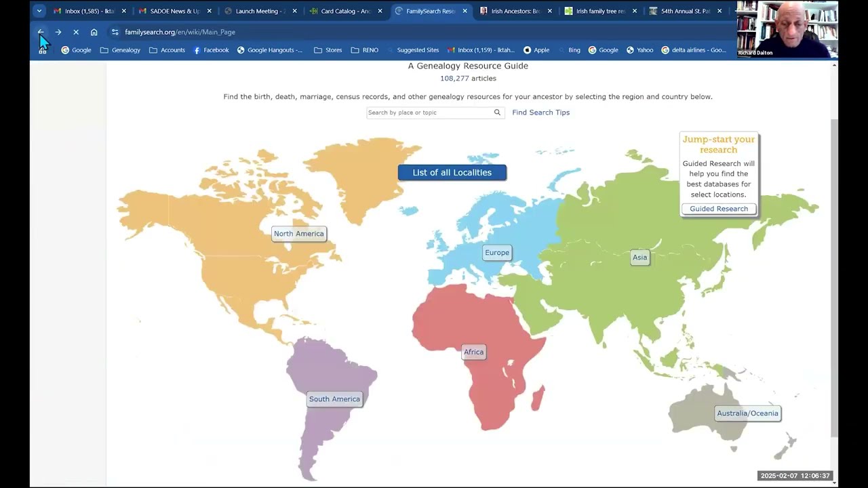The width and height of the screenshot is (868, 488).
Task: View site information icon in address bar
Action: coord(115,32)
